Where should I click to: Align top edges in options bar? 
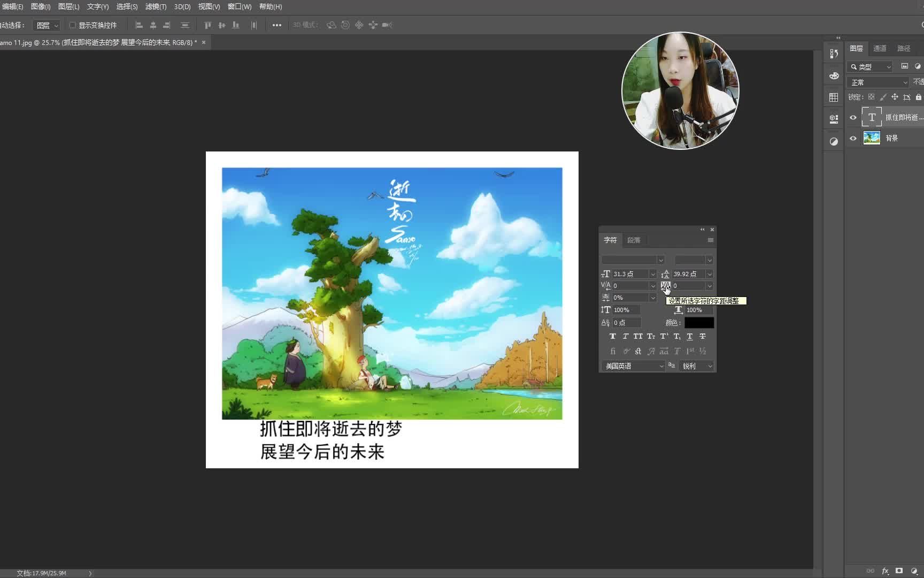tap(208, 25)
